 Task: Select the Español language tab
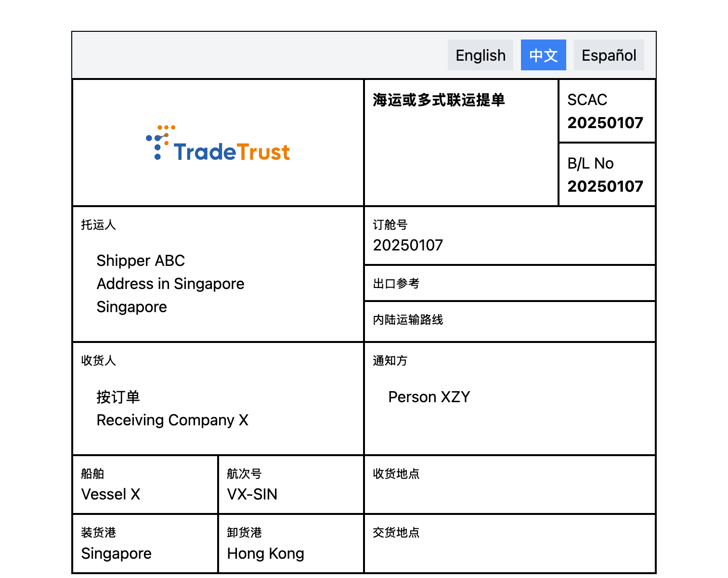(609, 55)
